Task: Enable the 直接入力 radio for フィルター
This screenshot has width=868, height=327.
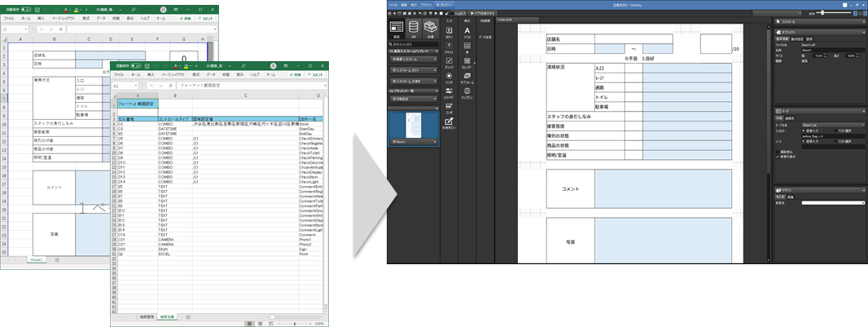Action: [x=804, y=130]
